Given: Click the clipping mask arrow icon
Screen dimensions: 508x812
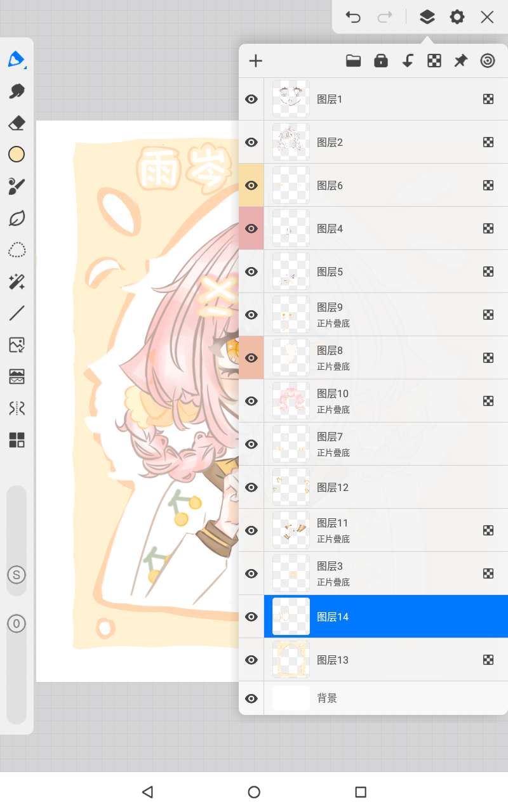Looking at the screenshot, I should pos(408,61).
